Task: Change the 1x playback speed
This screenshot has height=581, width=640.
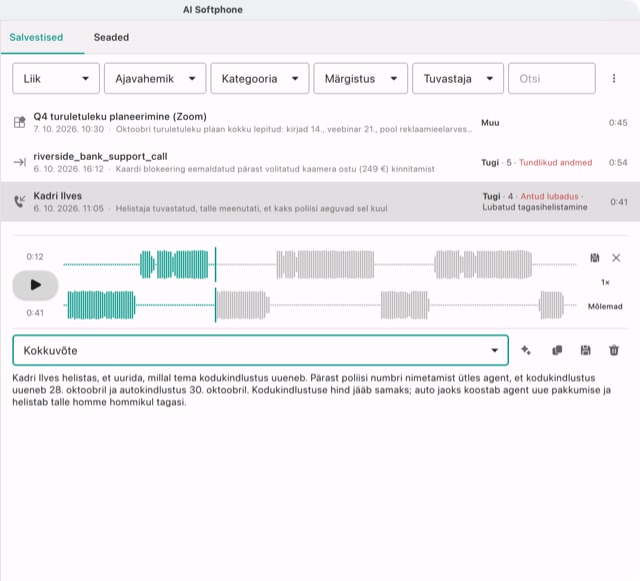Action: pyautogui.click(x=605, y=282)
